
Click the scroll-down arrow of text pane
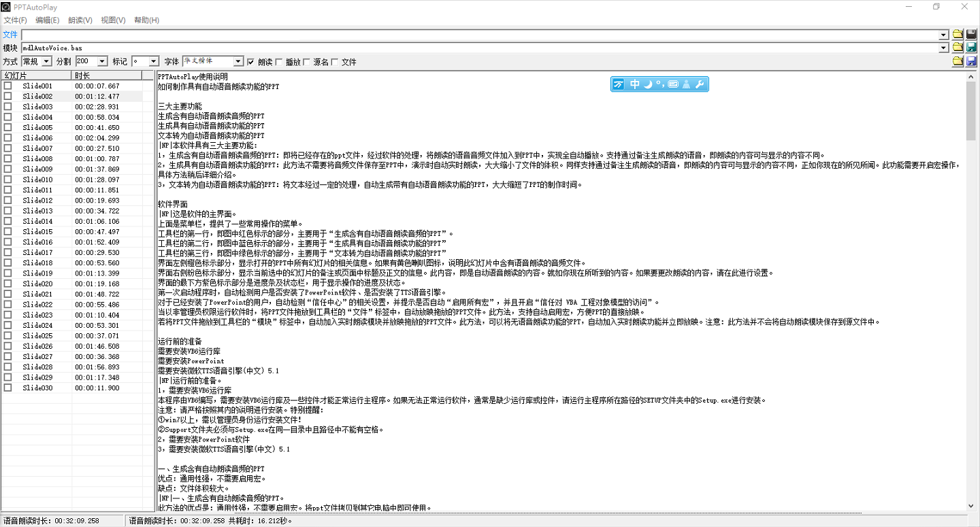coord(971,506)
